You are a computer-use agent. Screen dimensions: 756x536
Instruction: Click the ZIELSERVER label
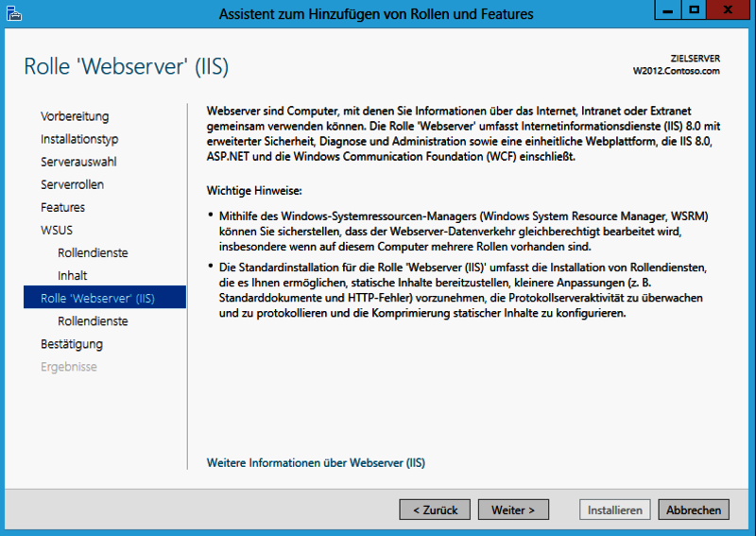696,59
